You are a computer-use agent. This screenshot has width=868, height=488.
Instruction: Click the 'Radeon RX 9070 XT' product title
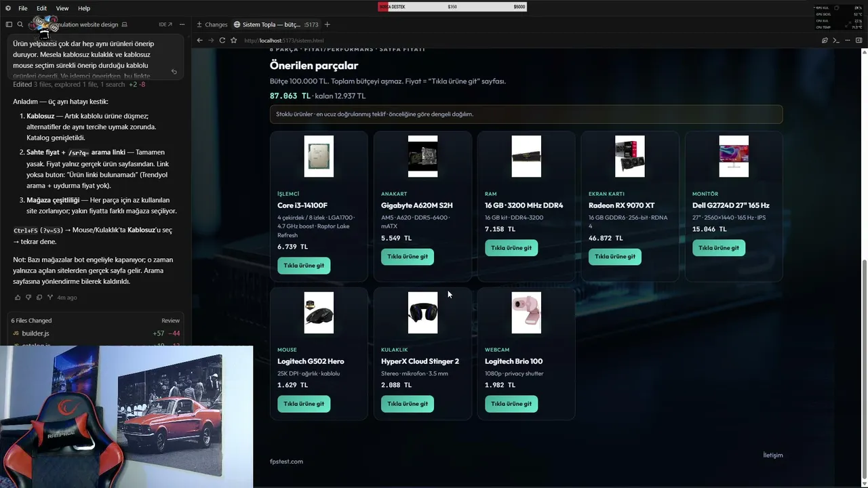pos(622,205)
